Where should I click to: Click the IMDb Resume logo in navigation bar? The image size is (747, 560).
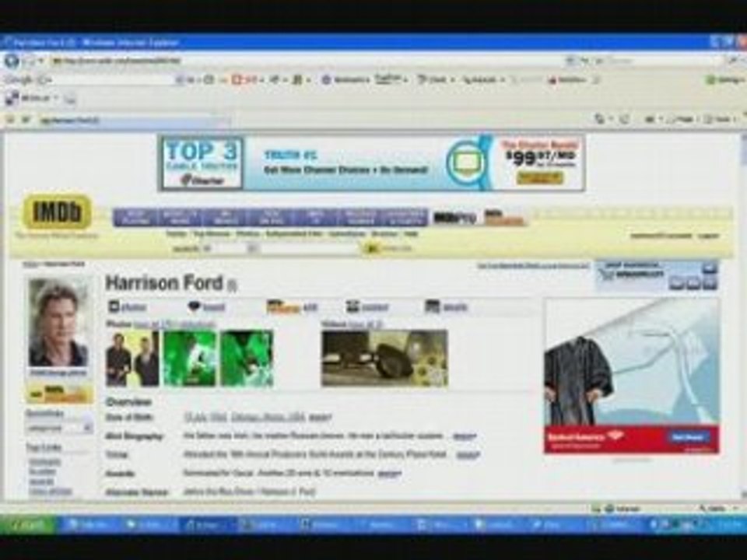pos(504,218)
